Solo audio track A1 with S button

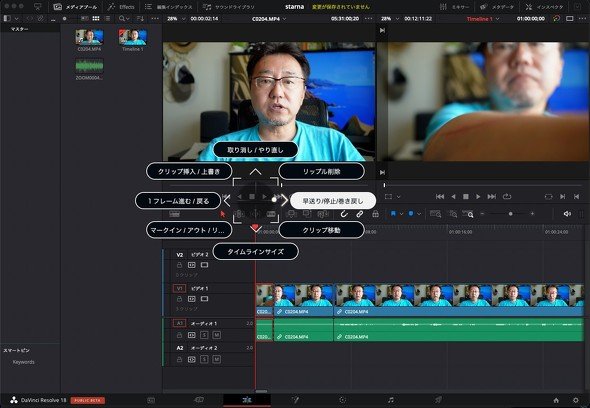(204, 335)
